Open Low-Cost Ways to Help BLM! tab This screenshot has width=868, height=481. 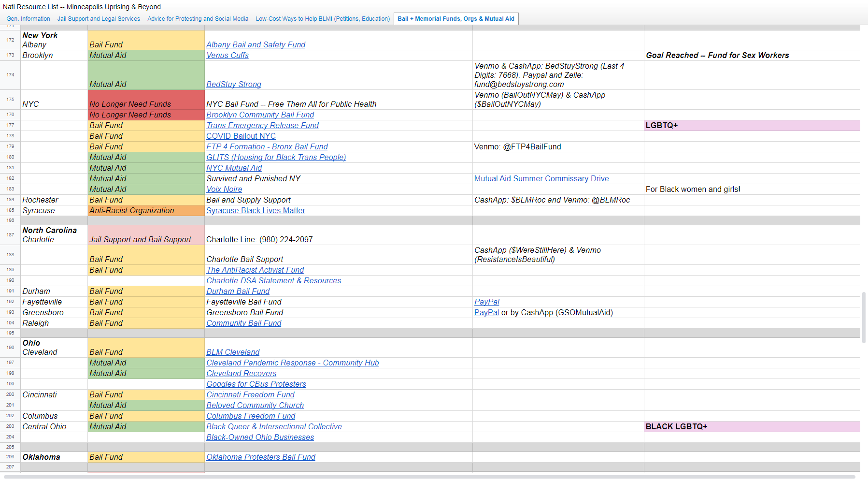[323, 19]
